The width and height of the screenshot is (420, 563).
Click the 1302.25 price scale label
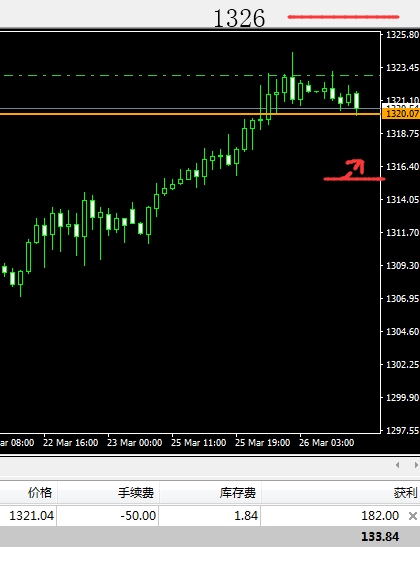pos(402,364)
